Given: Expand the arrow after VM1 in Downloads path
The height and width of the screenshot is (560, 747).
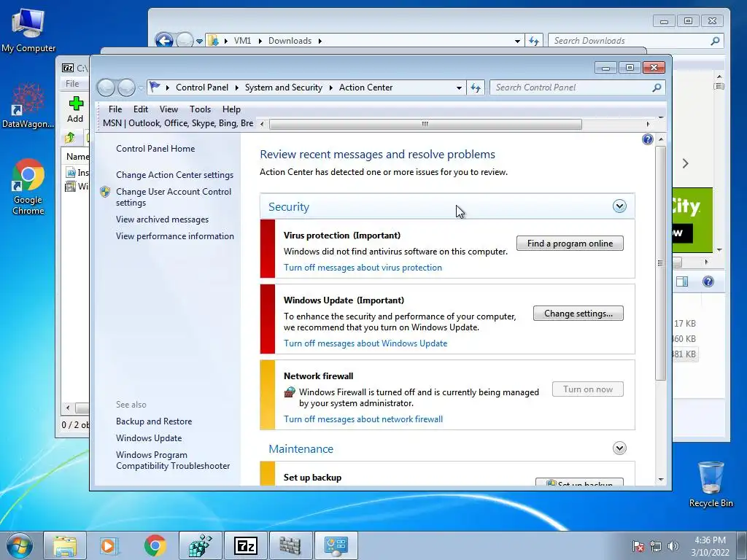Looking at the screenshot, I should [260, 41].
